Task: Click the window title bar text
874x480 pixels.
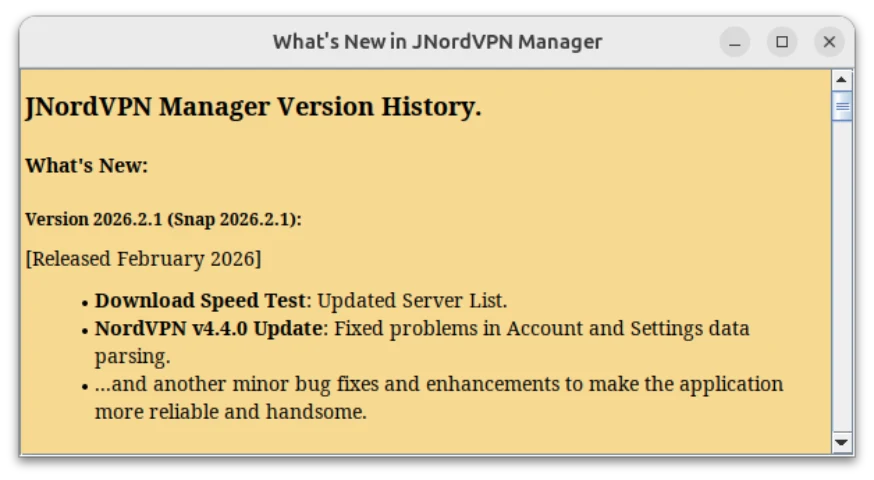Action: pos(438,42)
